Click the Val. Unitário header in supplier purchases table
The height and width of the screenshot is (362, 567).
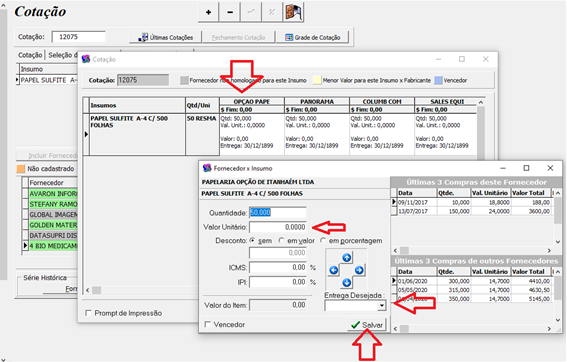[490, 193]
